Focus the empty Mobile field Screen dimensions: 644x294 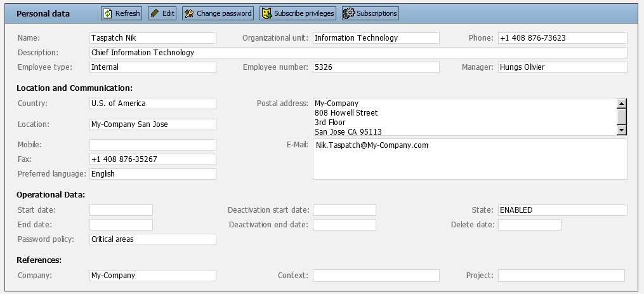(152, 145)
